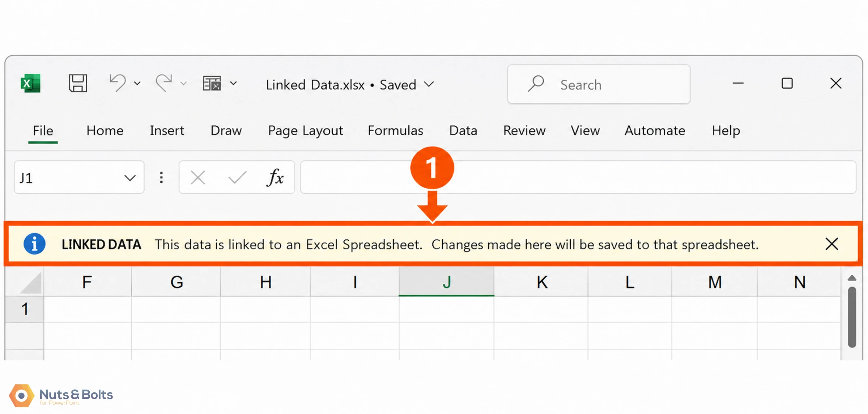868x414 pixels.
Task: Cancel entry with the formula bar X
Action: point(198,178)
